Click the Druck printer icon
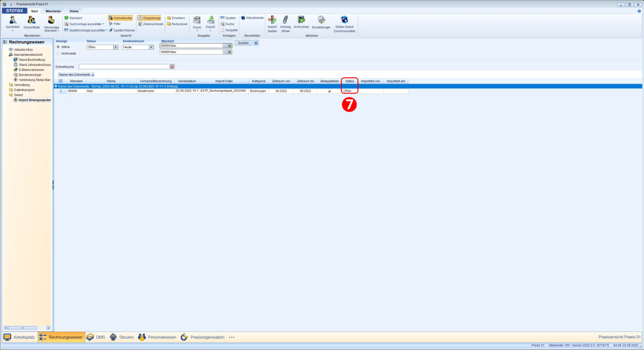This screenshot has height=350, width=644. pyautogui.click(x=197, y=20)
